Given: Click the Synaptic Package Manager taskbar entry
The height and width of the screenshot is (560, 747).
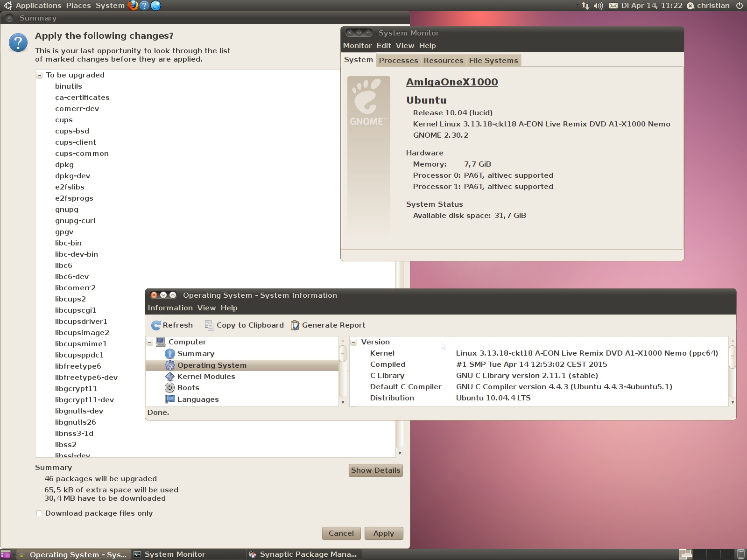Looking at the screenshot, I should point(303,554).
